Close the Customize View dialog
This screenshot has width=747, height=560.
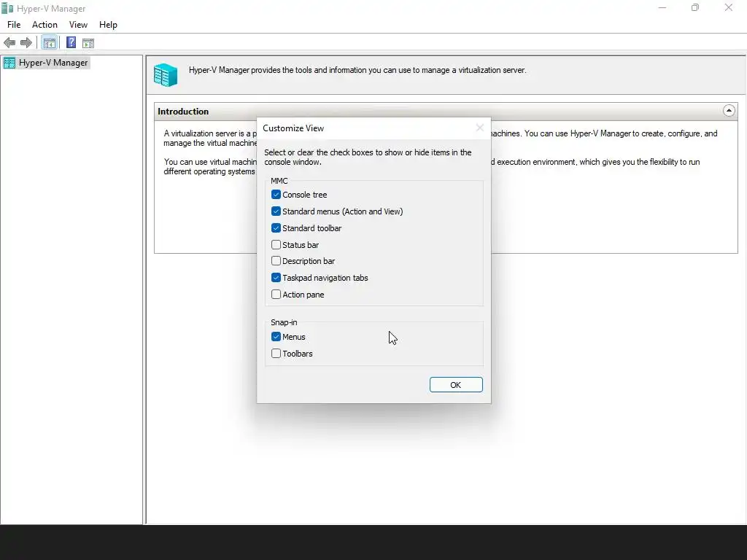480,128
